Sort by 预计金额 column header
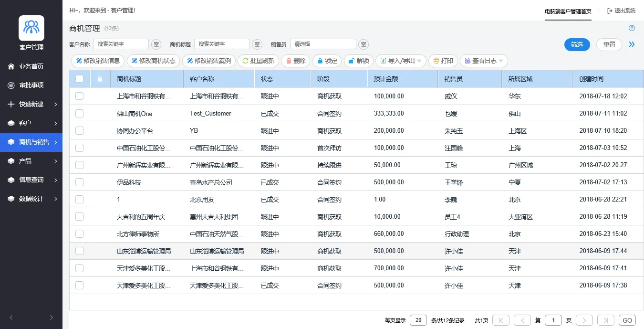The width and height of the screenshot is (644, 329). (x=403, y=79)
